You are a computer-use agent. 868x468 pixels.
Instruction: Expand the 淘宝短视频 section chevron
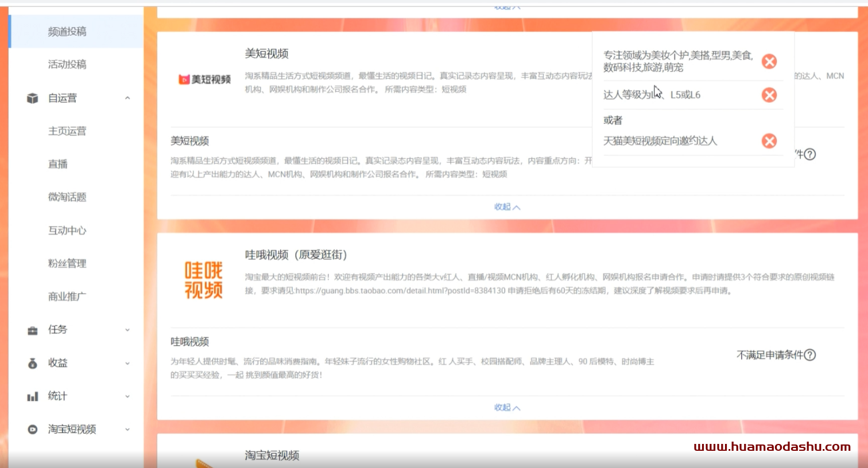pos(127,429)
